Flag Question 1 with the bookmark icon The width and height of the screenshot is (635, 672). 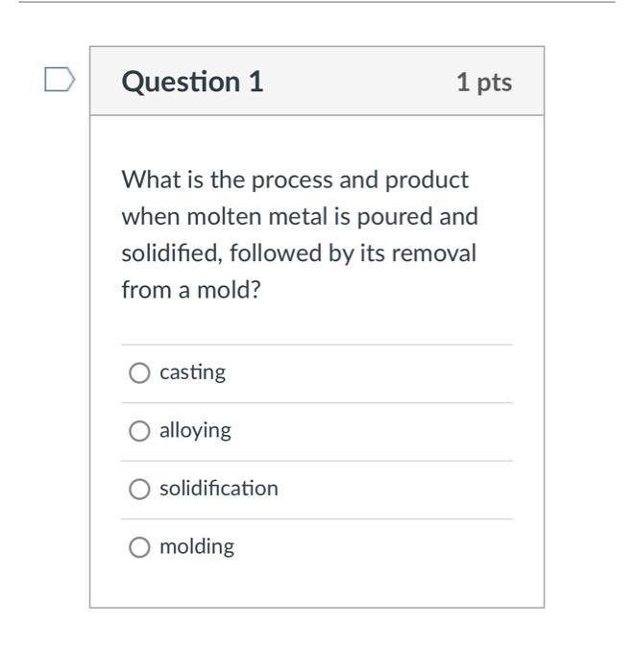(60, 80)
